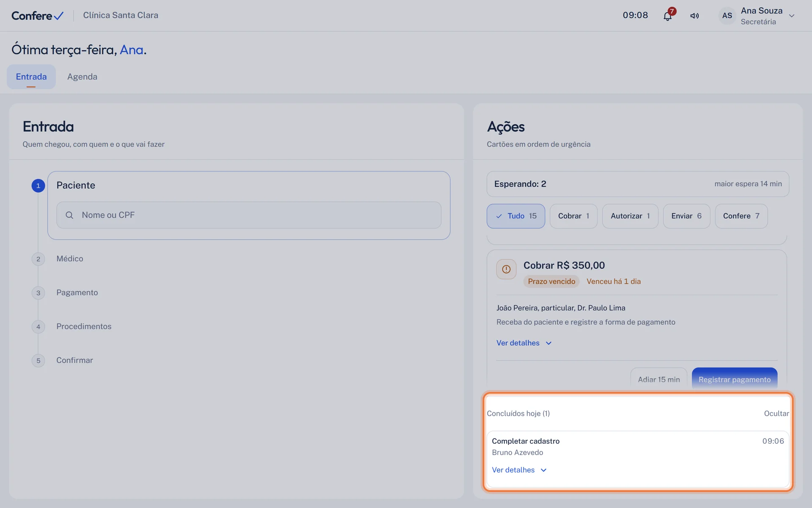Screen dimensions: 812x508
Task: Click the 09:08 clock in header
Action: coord(635,15)
